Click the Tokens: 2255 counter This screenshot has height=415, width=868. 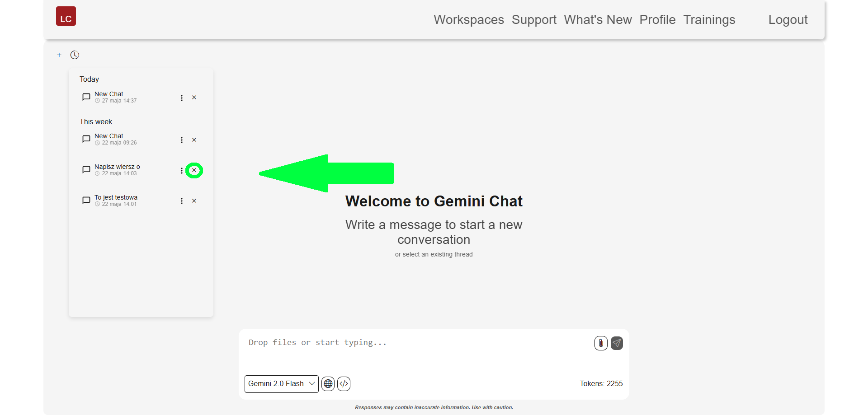601,384
